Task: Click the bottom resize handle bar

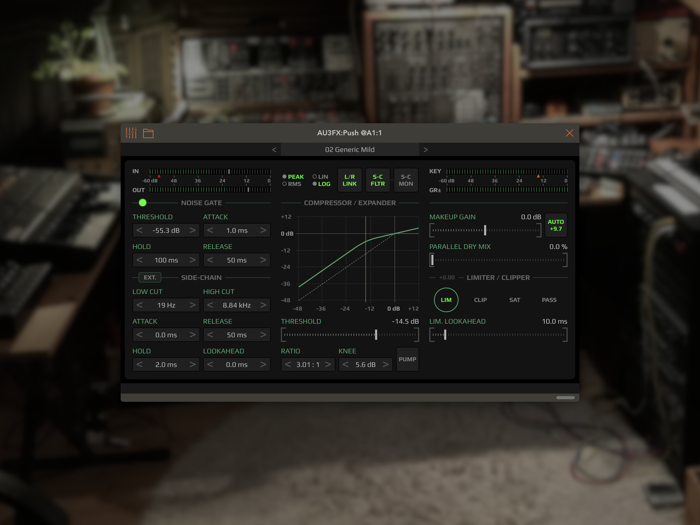Action: click(565, 397)
